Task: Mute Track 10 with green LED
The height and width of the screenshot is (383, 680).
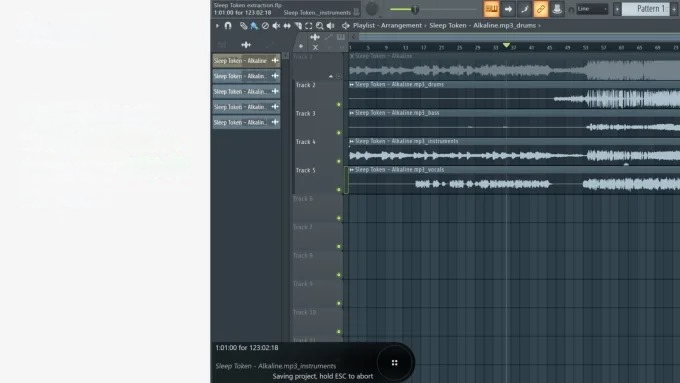Action: (x=339, y=332)
